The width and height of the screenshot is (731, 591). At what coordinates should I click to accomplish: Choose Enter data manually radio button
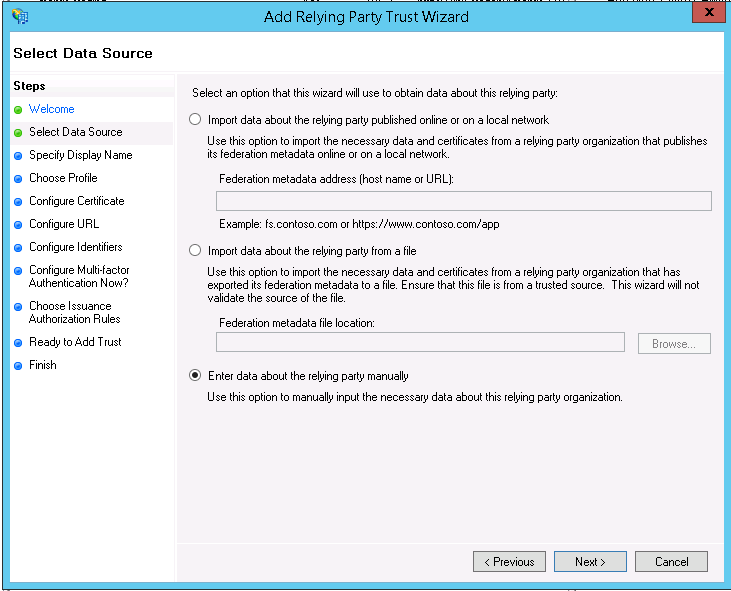[195, 375]
